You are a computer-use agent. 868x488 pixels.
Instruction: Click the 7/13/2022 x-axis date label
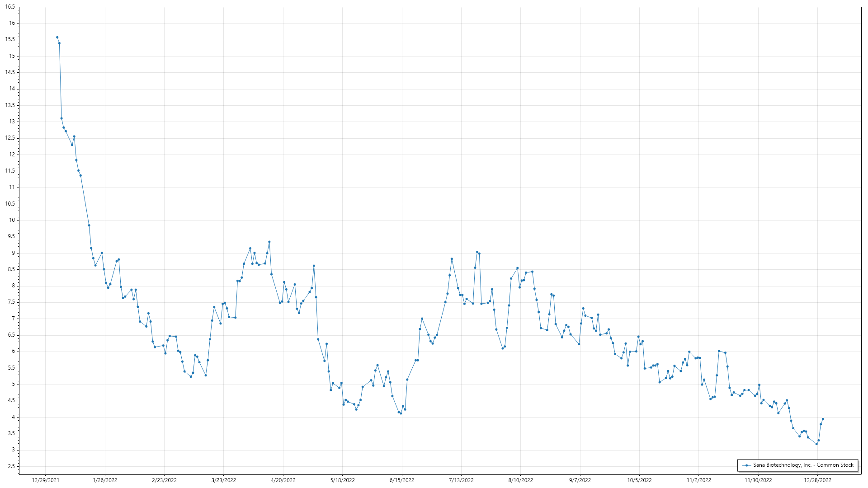click(x=461, y=480)
